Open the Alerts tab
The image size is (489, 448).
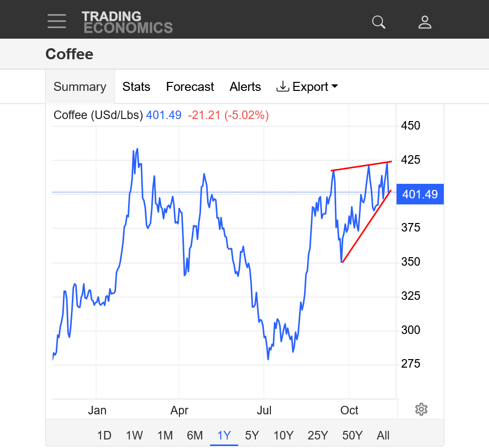pyautogui.click(x=245, y=87)
